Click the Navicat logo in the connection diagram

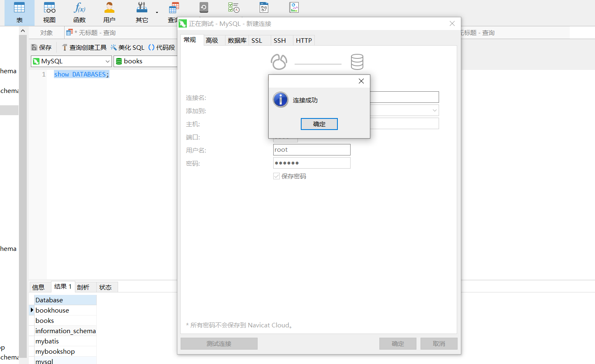tap(279, 62)
